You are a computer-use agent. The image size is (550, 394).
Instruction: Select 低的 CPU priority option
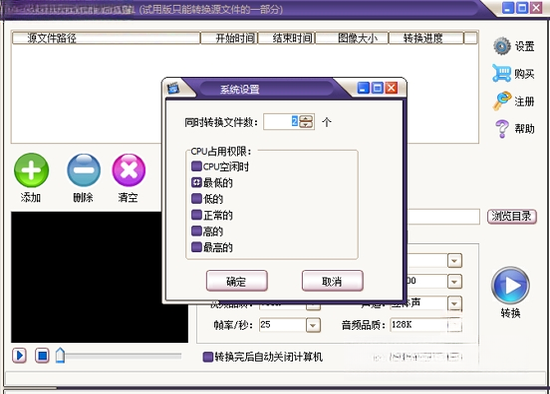pos(196,199)
